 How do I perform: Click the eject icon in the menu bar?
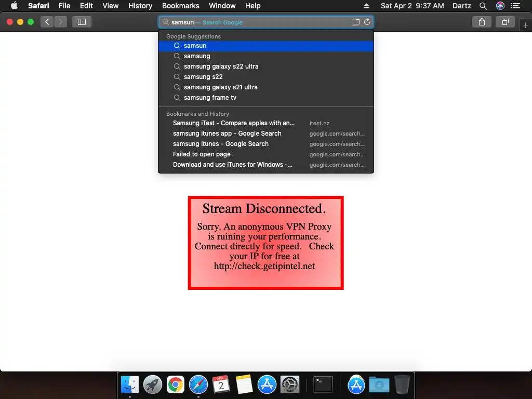[366, 6]
